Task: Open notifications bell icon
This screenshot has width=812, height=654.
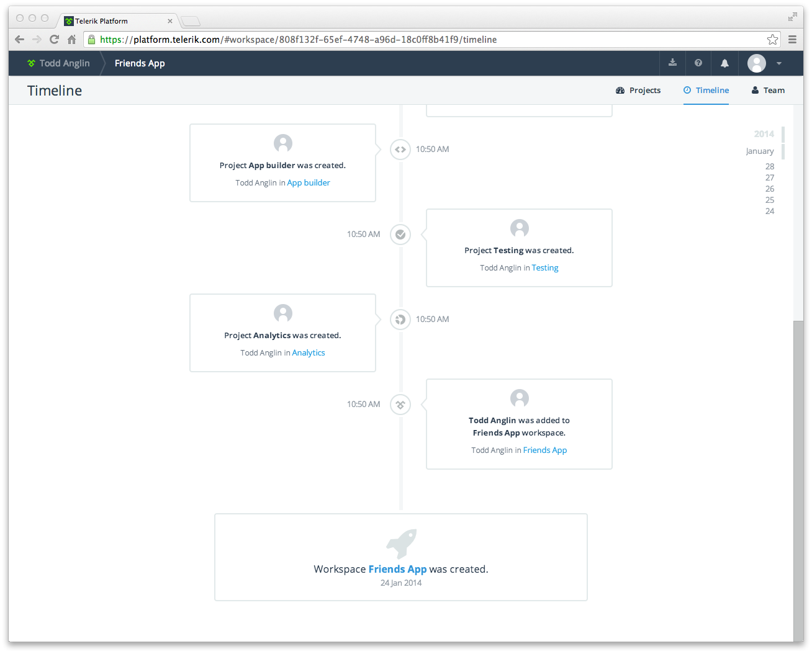Action: coord(724,63)
